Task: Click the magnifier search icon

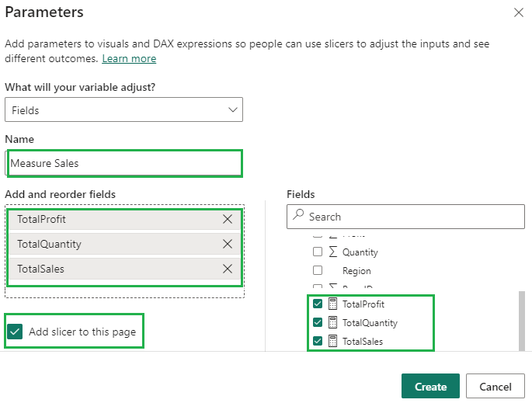Action: 298,215
